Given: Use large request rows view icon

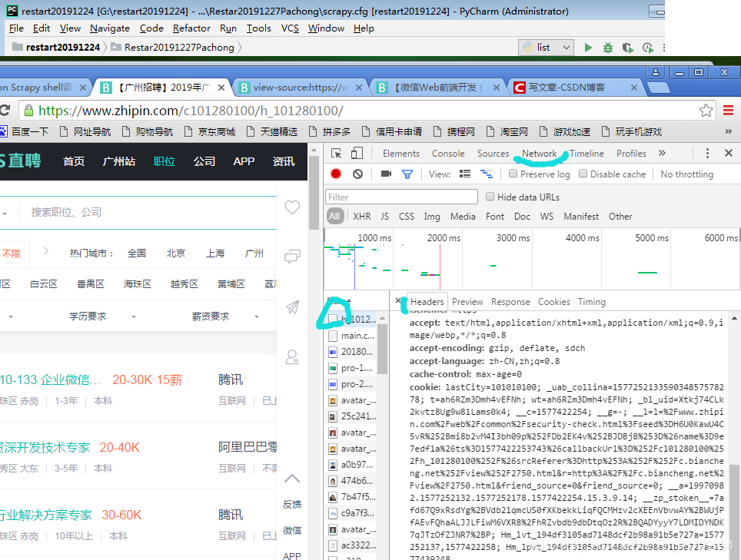Looking at the screenshot, I should point(465,174).
